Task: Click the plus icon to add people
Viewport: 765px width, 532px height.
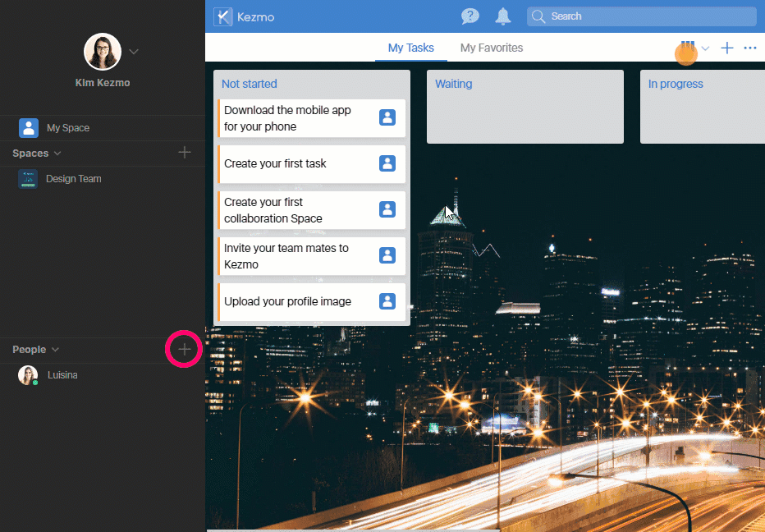Action: pos(185,350)
